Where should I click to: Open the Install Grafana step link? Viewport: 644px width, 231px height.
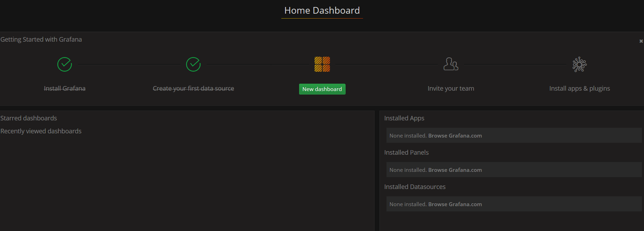click(x=65, y=89)
